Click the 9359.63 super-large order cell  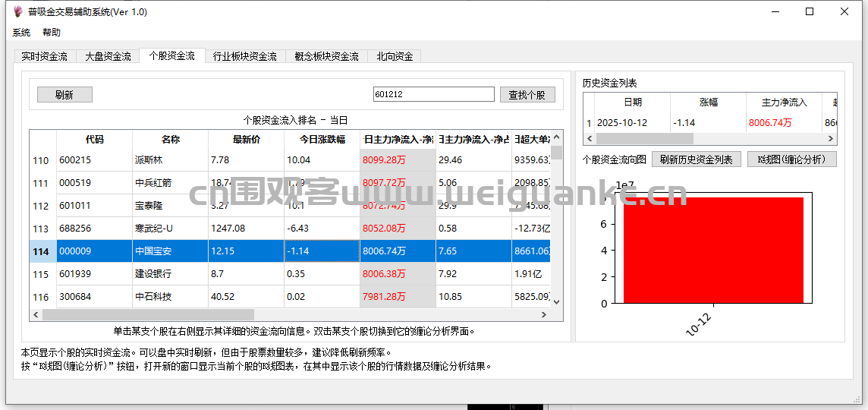coord(532,161)
